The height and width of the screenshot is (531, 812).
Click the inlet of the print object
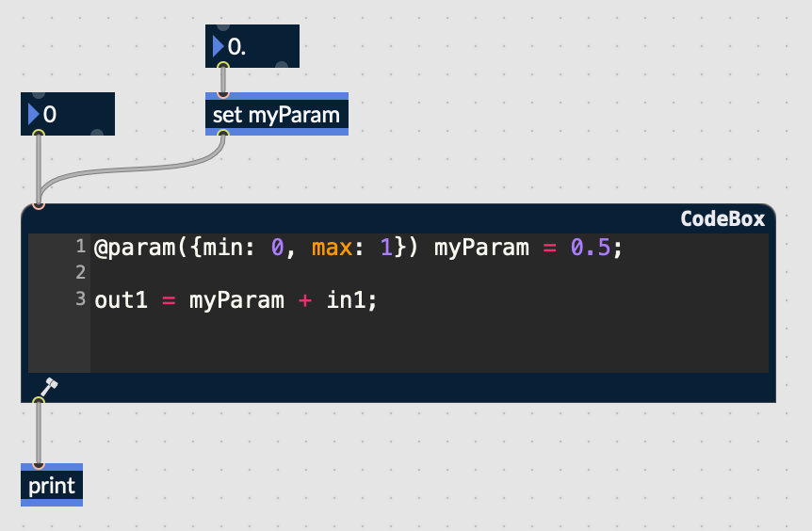point(38,464)
